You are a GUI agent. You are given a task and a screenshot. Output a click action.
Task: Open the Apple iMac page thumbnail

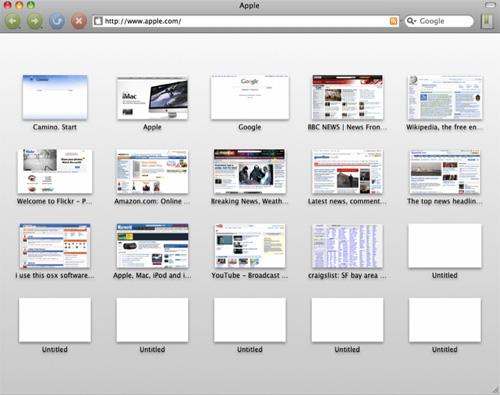point(152,97)
